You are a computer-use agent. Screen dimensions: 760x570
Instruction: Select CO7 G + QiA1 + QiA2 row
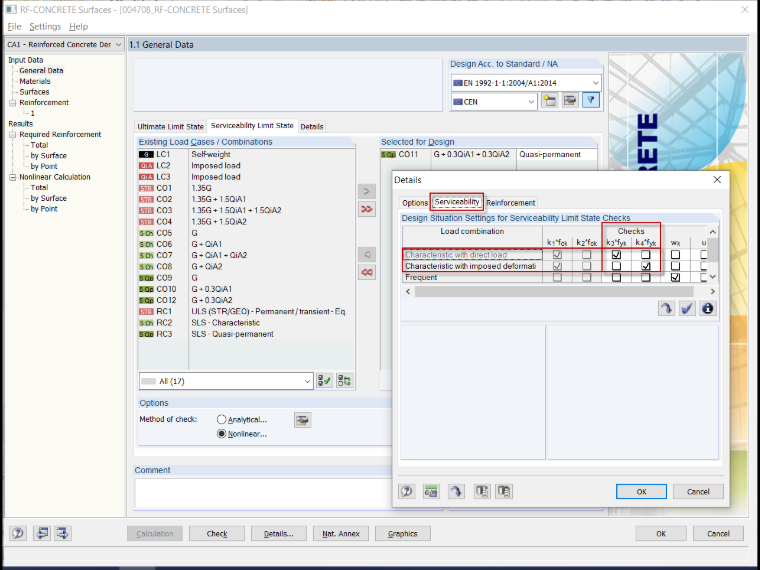tap(246, 255)
